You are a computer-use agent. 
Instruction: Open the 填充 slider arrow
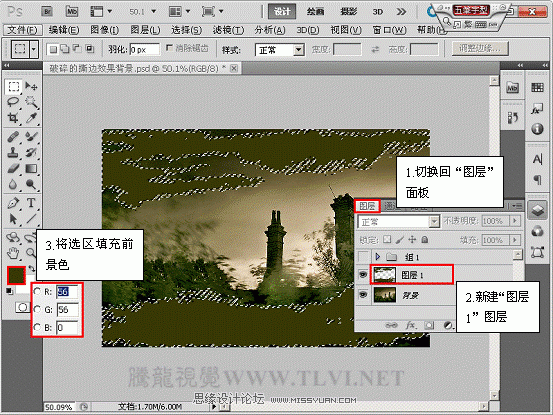coord(515,240)
